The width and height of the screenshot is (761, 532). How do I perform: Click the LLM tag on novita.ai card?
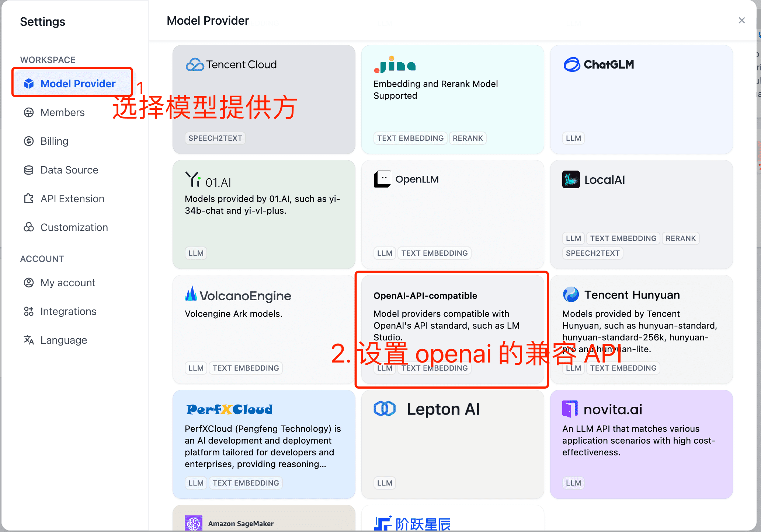[x=573, y=483]
